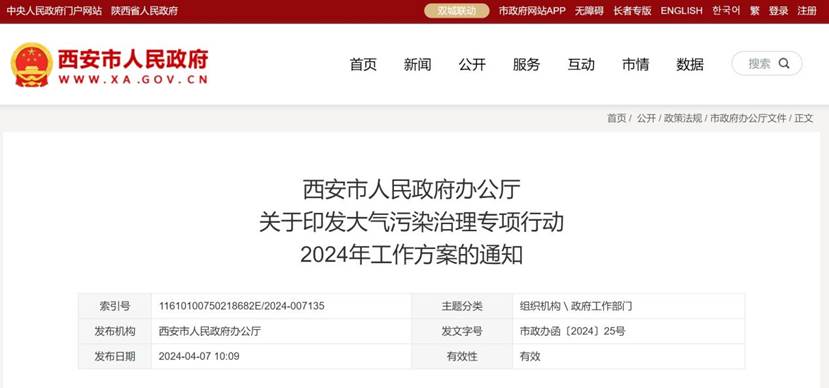Click the 有效性 label cell
This screenshot has height=388, width=829.
point(462,357)
